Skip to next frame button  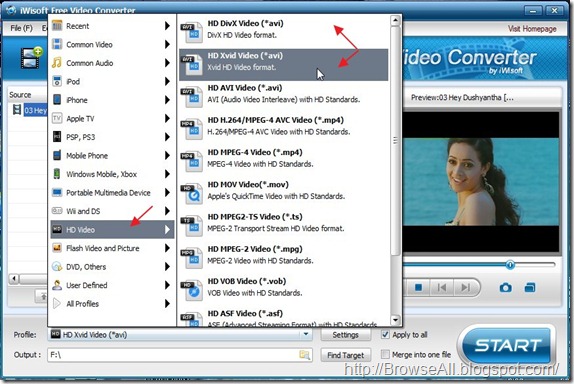(x=465, y=287)
